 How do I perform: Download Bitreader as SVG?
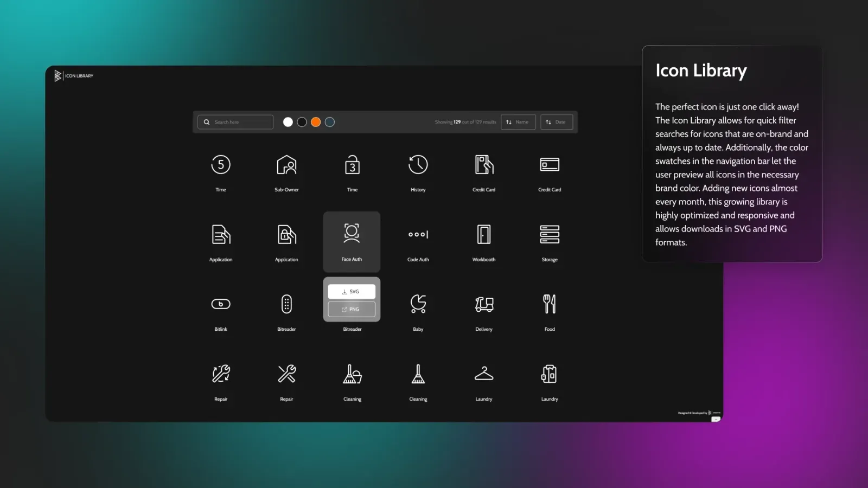352,291
